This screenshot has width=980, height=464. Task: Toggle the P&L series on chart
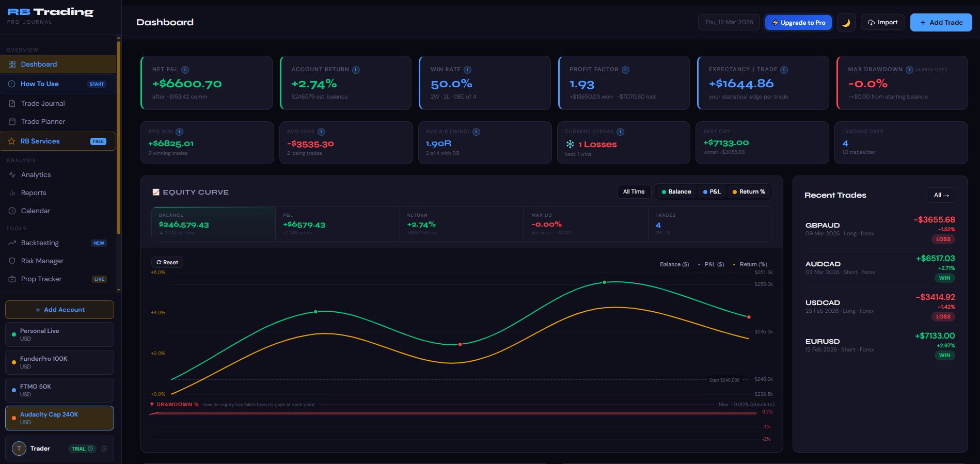tap(712, 191)
